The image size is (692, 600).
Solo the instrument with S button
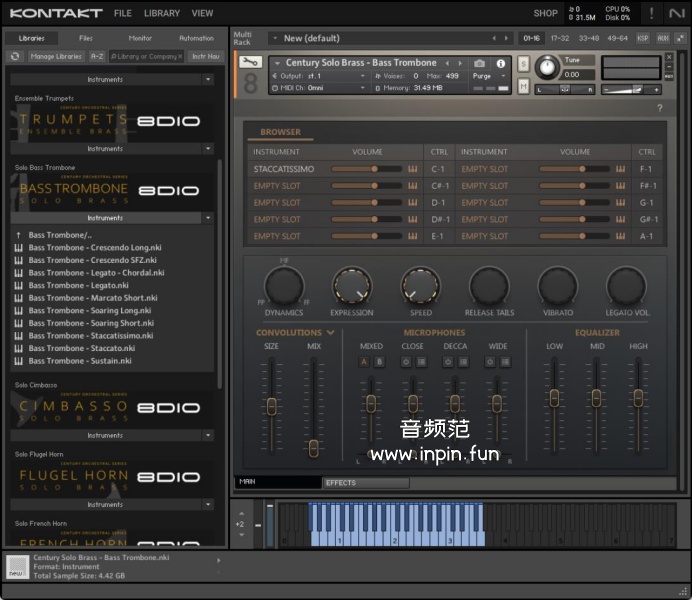point(524,63)
